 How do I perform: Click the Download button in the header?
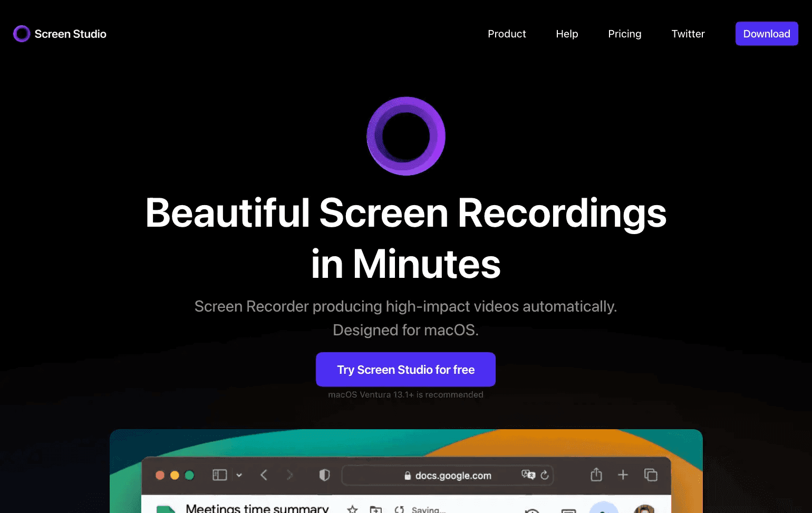(x=767, y=34)
